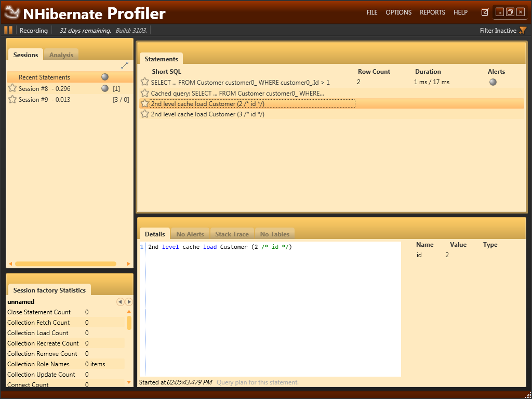
Task: Star the cache load Customer (3) statement
Action: (x=144, y=114)
